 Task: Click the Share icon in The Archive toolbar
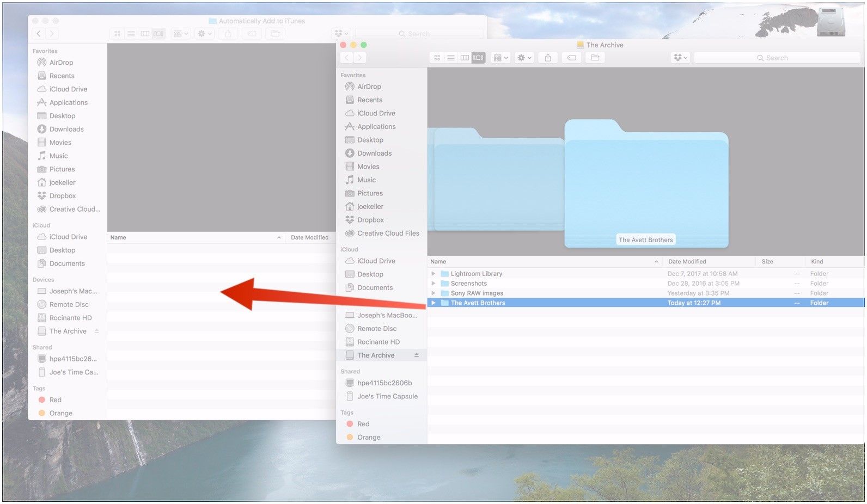point(548,58)
